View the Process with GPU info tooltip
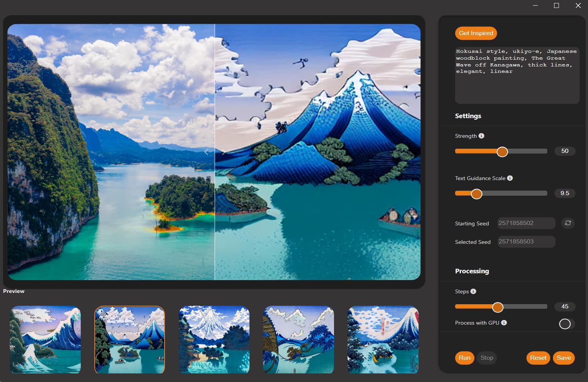Image resolution: width=588 pixels, height=382 pixels. (x=504, y=323)
